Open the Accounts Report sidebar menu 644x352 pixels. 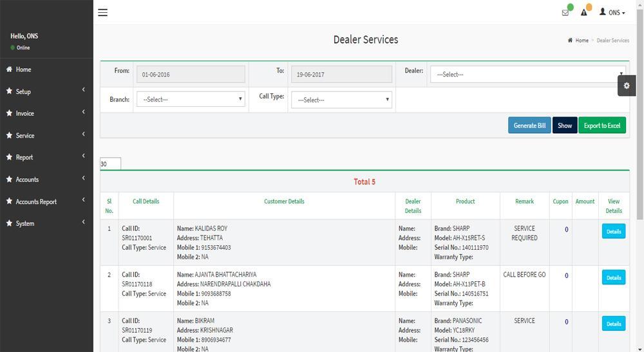(x=36, y=201)
